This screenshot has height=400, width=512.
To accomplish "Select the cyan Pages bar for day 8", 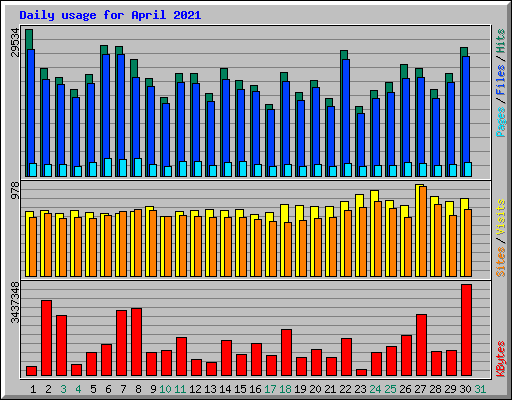I will pos(138,167).
